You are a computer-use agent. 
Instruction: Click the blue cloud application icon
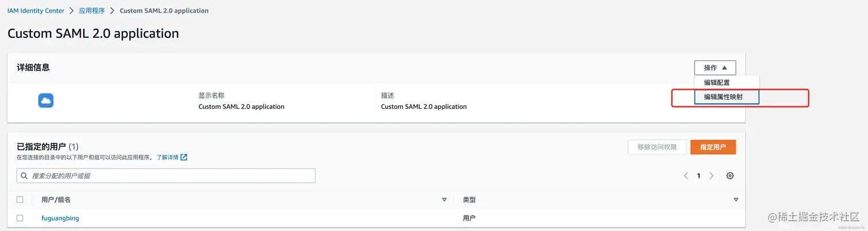(46, 101)
